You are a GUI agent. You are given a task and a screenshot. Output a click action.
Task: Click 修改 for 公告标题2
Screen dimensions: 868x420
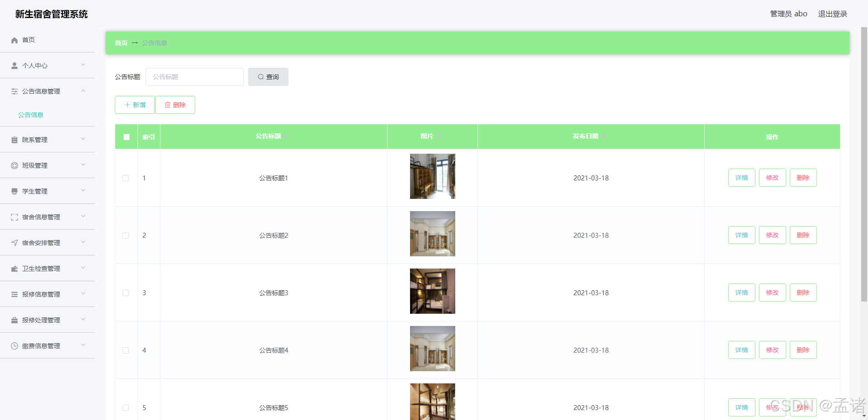[x=772, y=235]
